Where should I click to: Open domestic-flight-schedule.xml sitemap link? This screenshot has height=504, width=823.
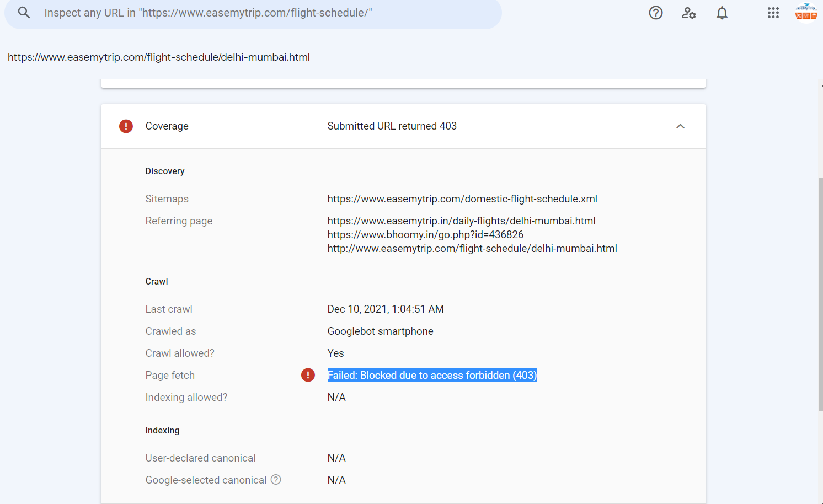click(x=462, y=199)
